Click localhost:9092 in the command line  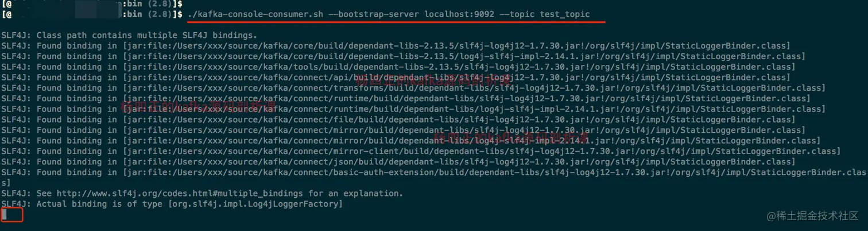point(459,14)
